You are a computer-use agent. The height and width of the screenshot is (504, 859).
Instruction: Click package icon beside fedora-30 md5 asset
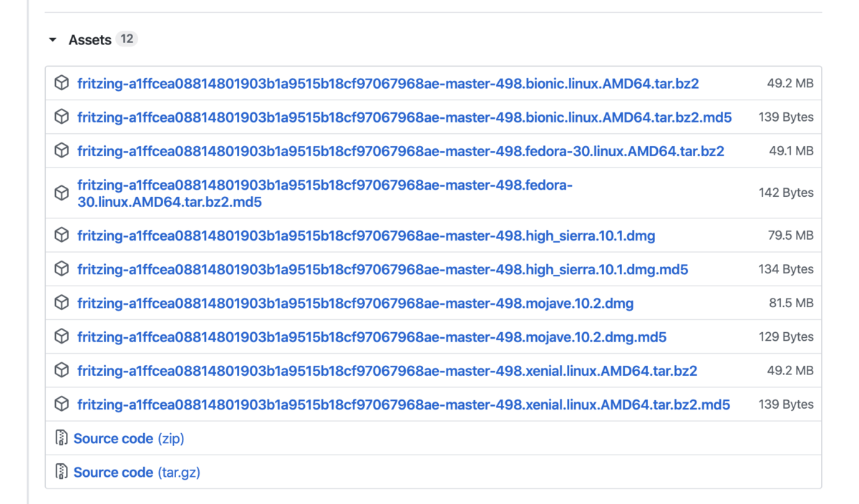[62, 193]
